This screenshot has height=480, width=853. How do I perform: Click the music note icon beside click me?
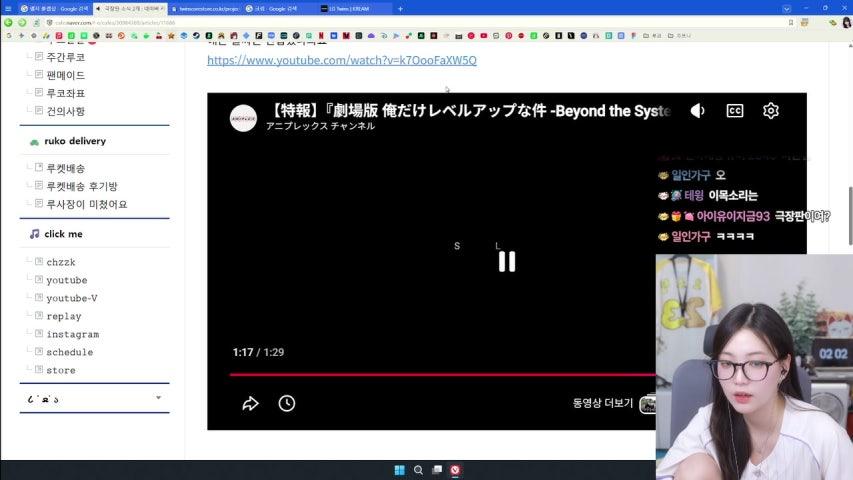point(34,234)
